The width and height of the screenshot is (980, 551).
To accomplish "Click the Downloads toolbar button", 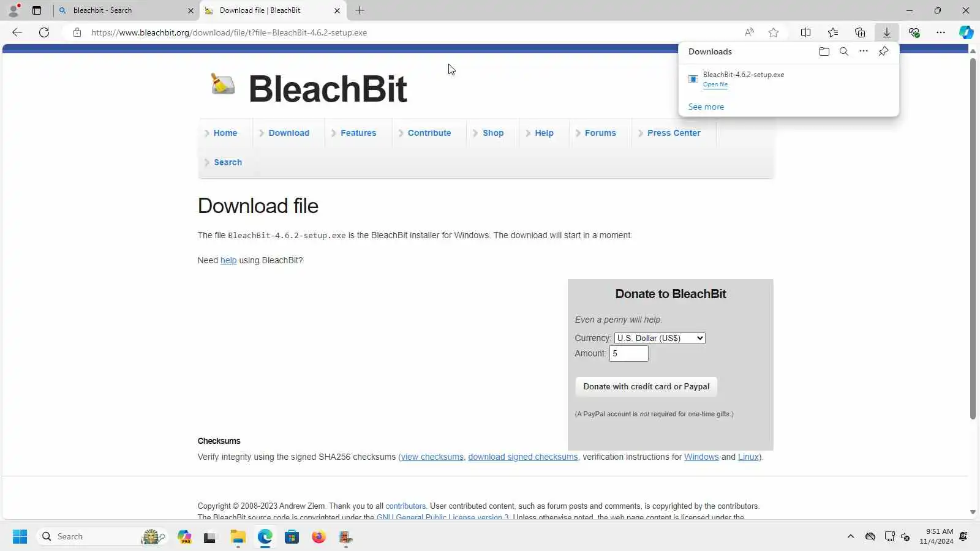I will 886,32.
